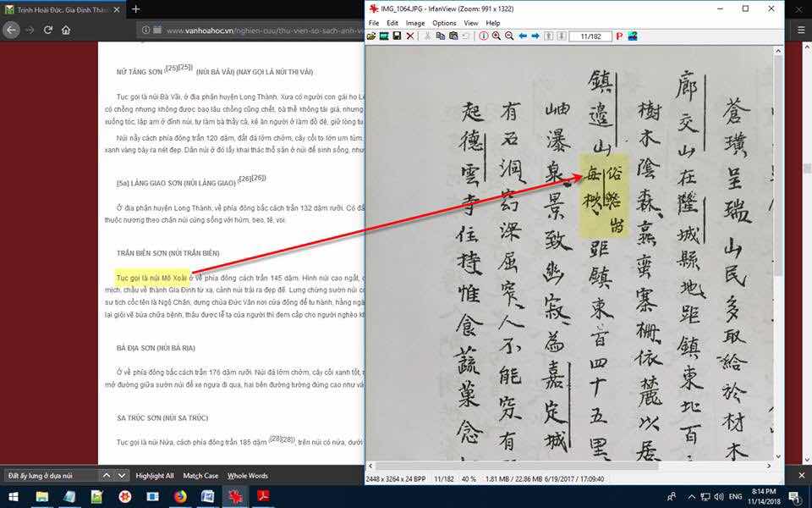Show hidden system tray icons
Screen dimensions: 812x508
coord(691,497)
